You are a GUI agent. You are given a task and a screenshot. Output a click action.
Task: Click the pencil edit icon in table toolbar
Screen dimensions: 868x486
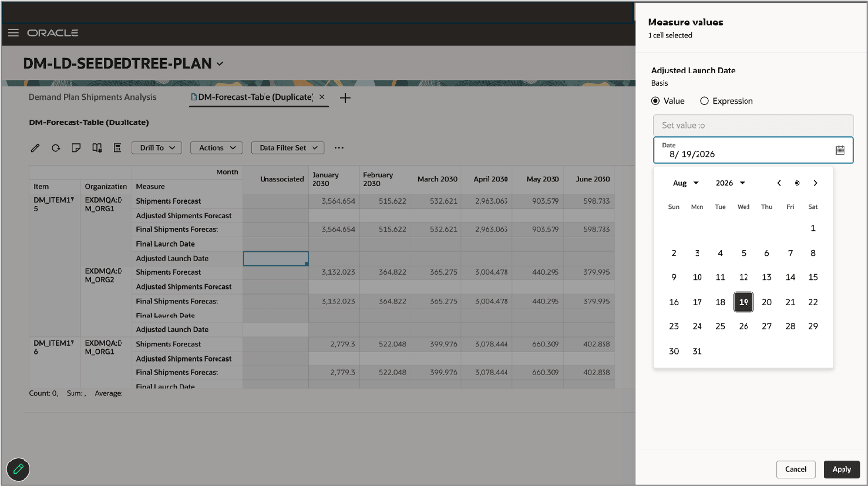(35, 148)
